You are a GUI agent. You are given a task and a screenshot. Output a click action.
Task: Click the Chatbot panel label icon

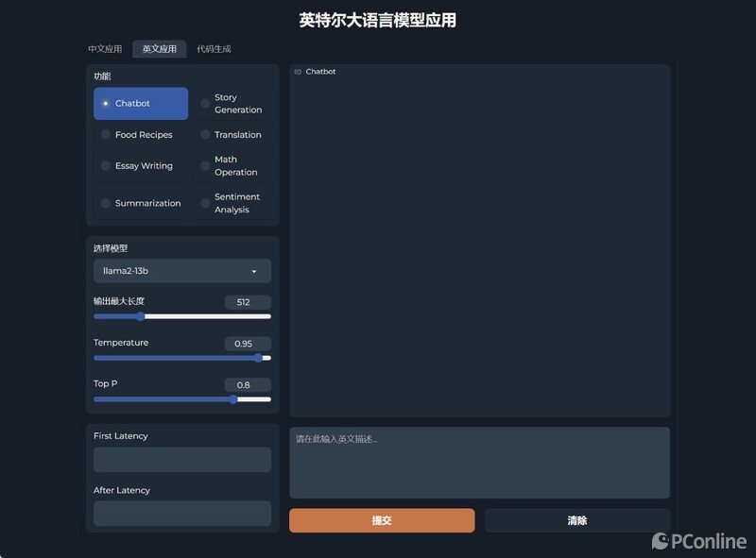(298, 72)
